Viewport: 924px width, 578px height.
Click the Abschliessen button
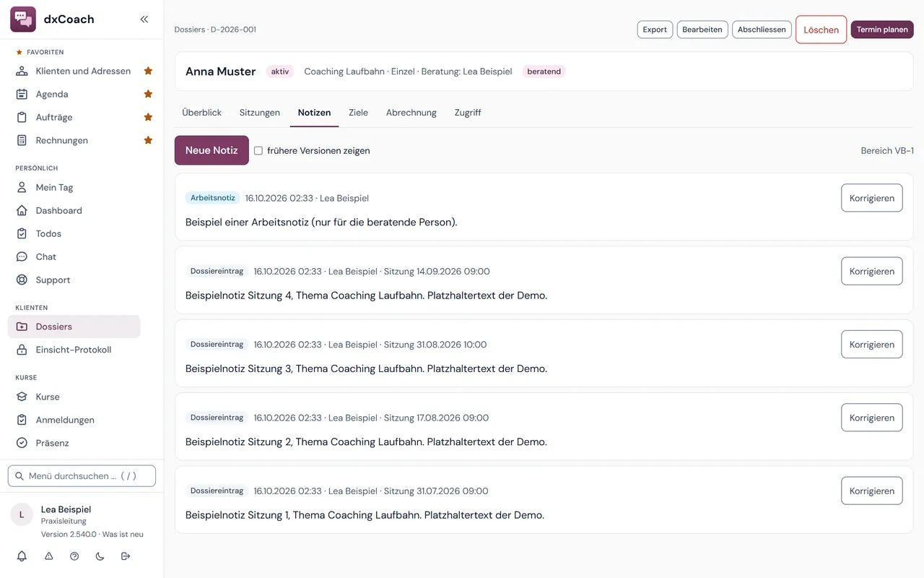[762, 30]
